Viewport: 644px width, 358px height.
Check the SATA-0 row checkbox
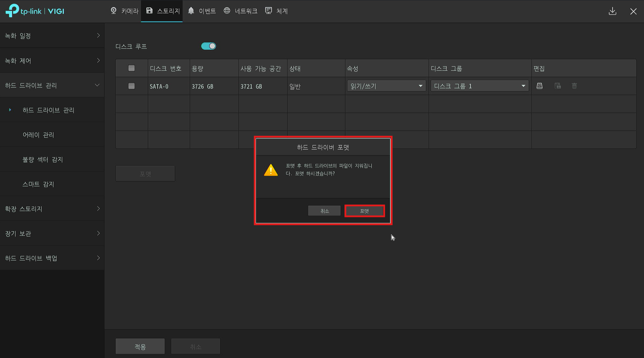click(x=132, y=86)
